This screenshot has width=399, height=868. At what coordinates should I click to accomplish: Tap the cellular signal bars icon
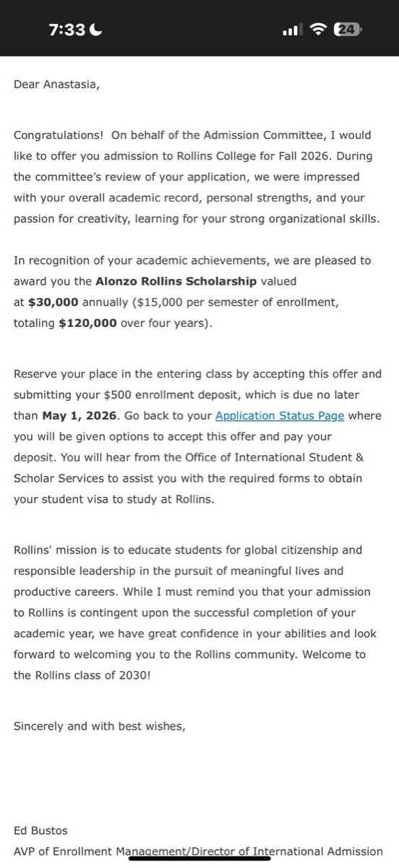click(x=291, y=30)
